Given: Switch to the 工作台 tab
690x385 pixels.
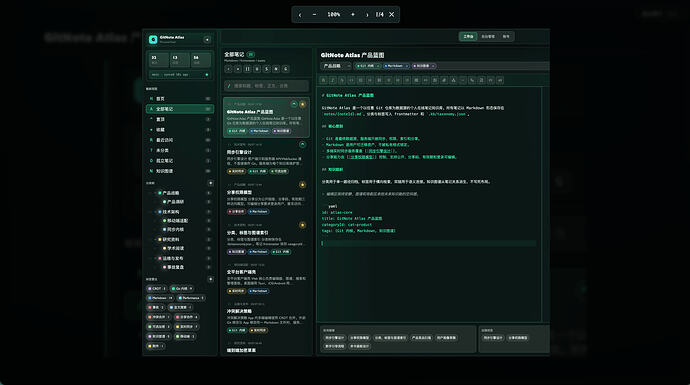Looking at the screenshot, I should (468, 37).
